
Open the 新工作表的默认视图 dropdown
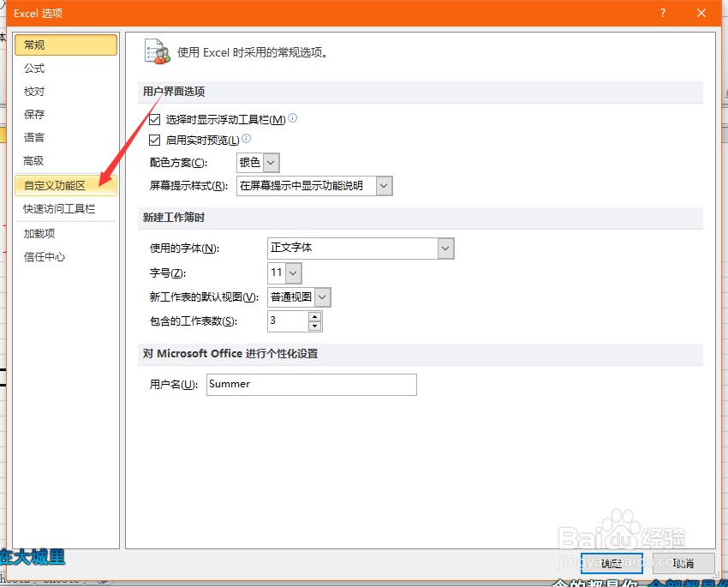pos(322,297)
